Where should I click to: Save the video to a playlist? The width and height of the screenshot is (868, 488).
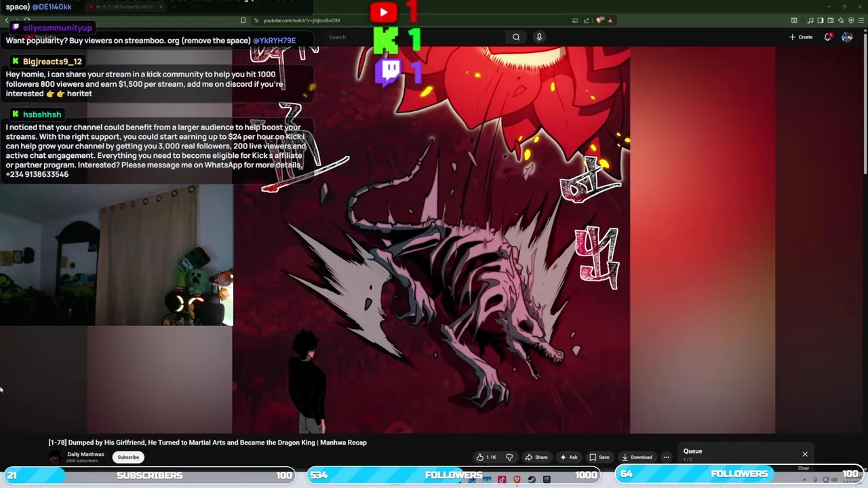click(x=599, y=457)
